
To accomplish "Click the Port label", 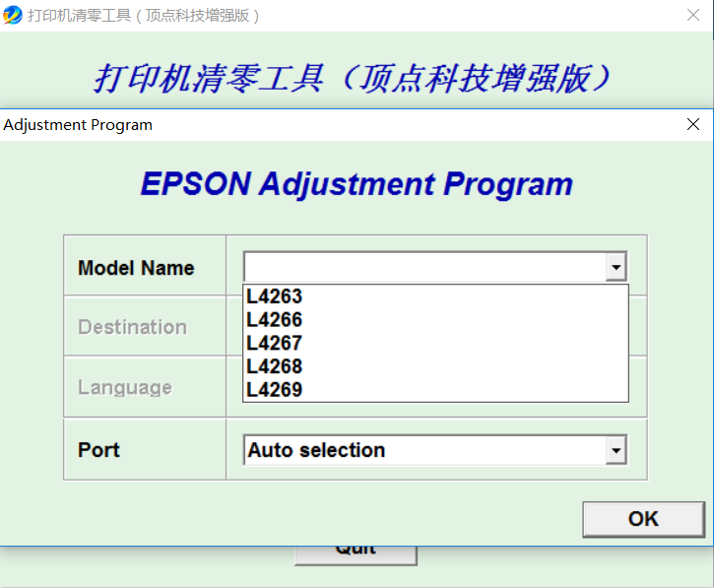I will [98, 450].
